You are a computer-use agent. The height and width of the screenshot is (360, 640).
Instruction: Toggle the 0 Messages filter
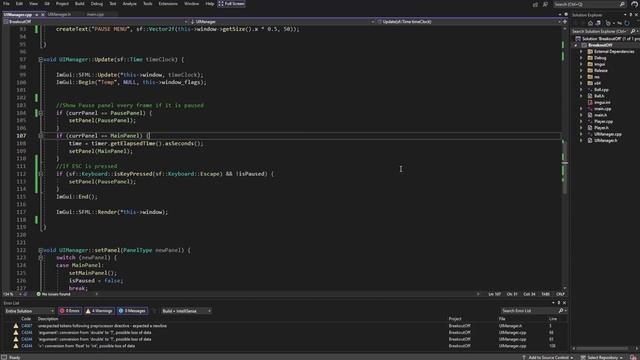(132, 311)
